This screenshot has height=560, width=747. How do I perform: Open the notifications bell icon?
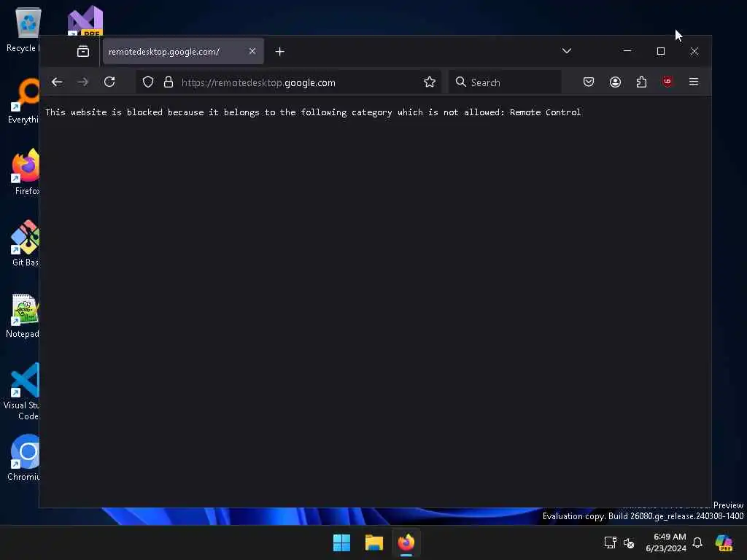click(x=697, y=542)
